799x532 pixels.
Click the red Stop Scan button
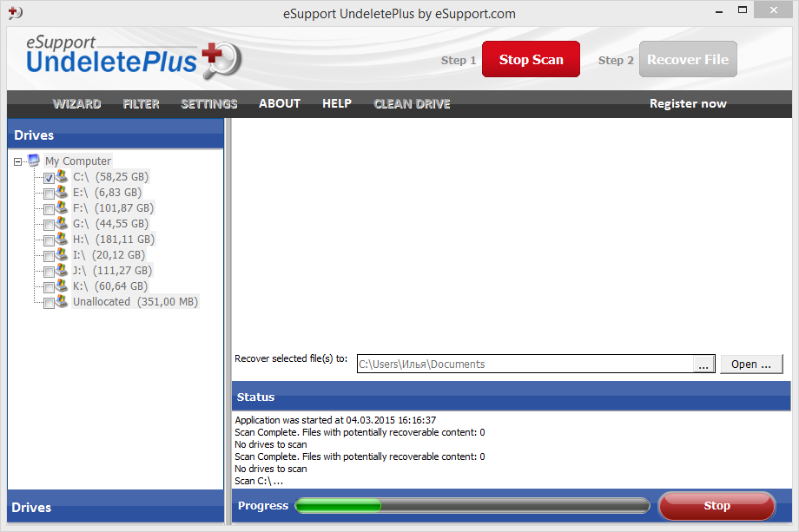pos(531,60)
